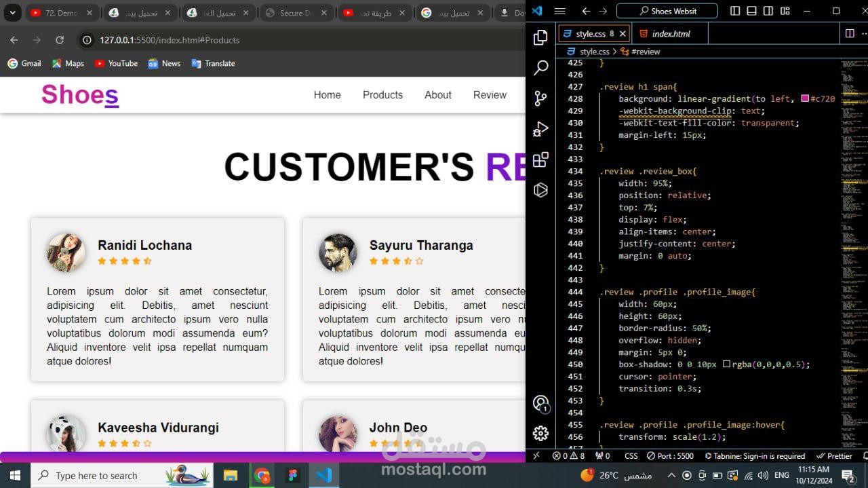Open the Translate bookmark
This screenshot has height=488, width=868.
pyautogui.click(x=213, y=63)
